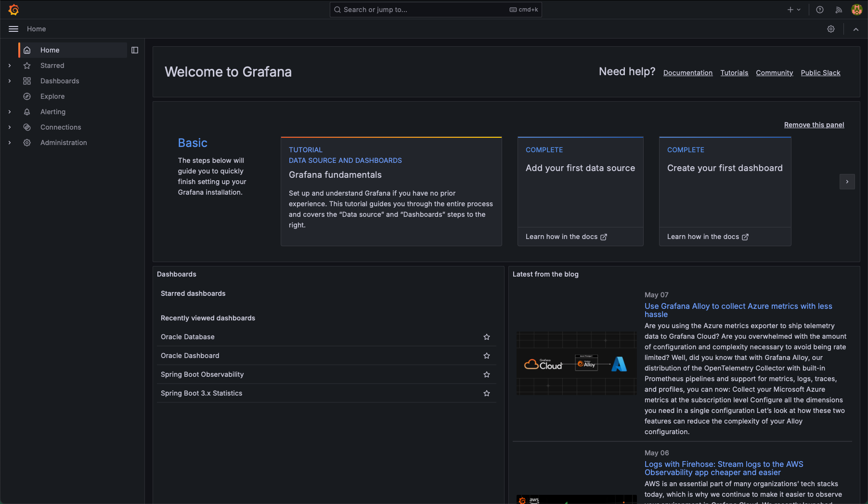Open the user profile avatar
Screen dimensions: 868x504
click(856, 10)
